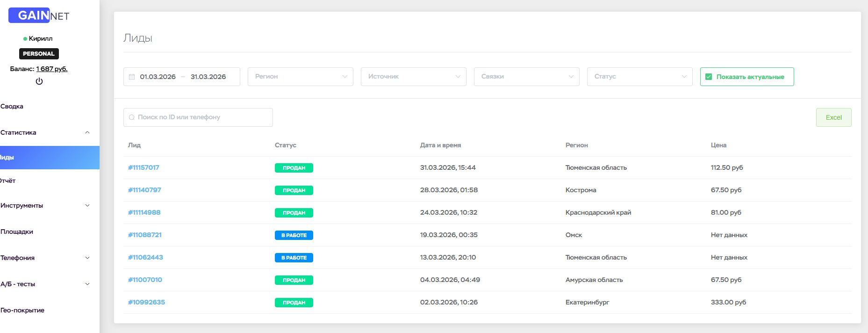The image size is (868, 333).
Task: Click the calendar icon in date range
Action: (132, 77)
